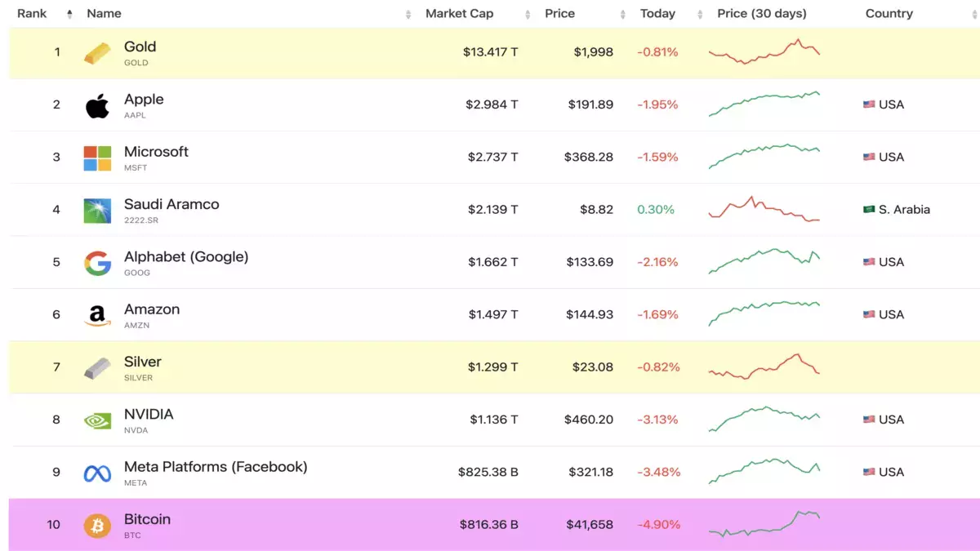The width and height of the screenshot is (980, 551).
Task: Sort table using Today column arrows
Action: (x=700, y=14)
